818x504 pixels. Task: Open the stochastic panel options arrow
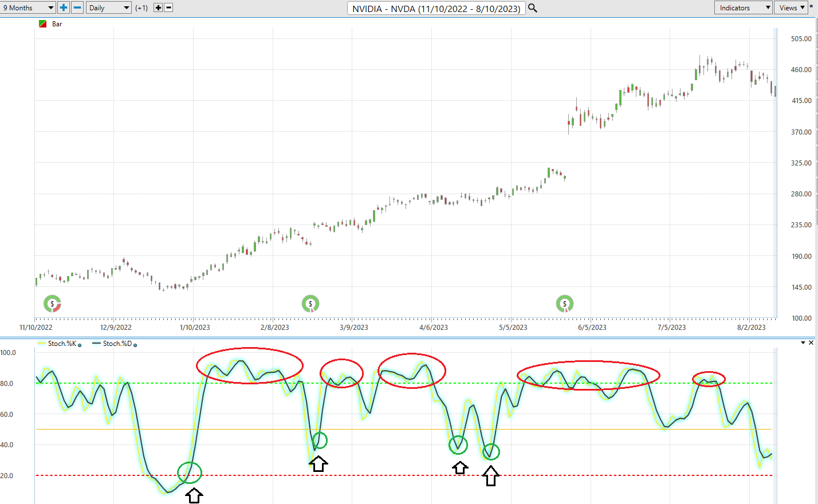click(x=803, y=342)
